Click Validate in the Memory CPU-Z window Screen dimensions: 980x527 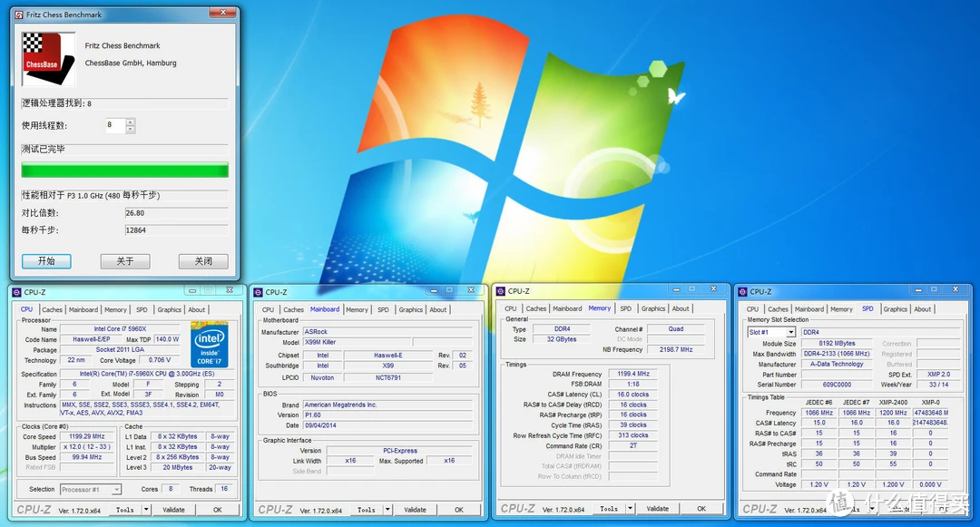click(658, 509)
